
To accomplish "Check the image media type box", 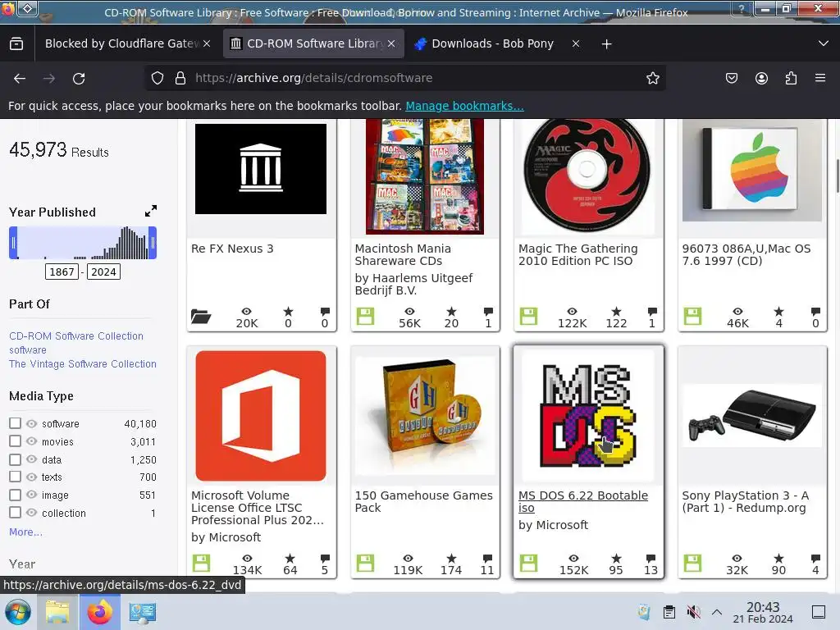I will pyautogui.click(x=15, y=495).
